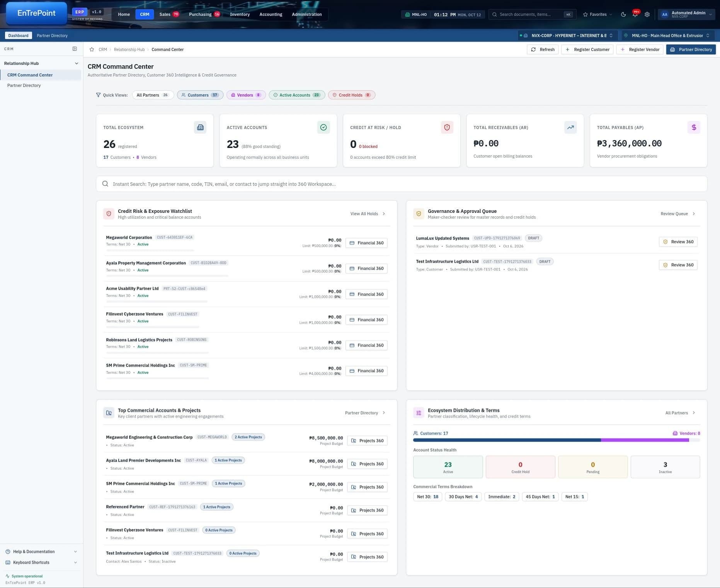Toggle the Active Accounts quick view
This screenshot has width=720, height=588.
297,95
